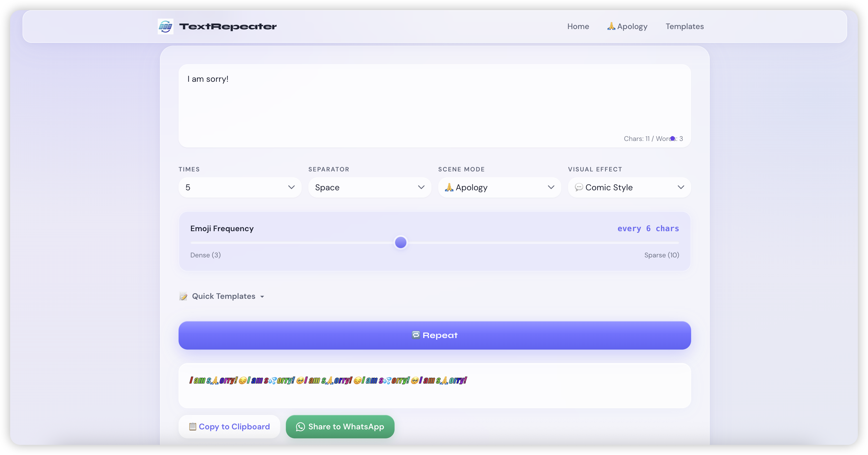Viewport: 868px width, 455px height.
Task: Expand the Visual Effect chevron arrow
Action: (681, 187)
